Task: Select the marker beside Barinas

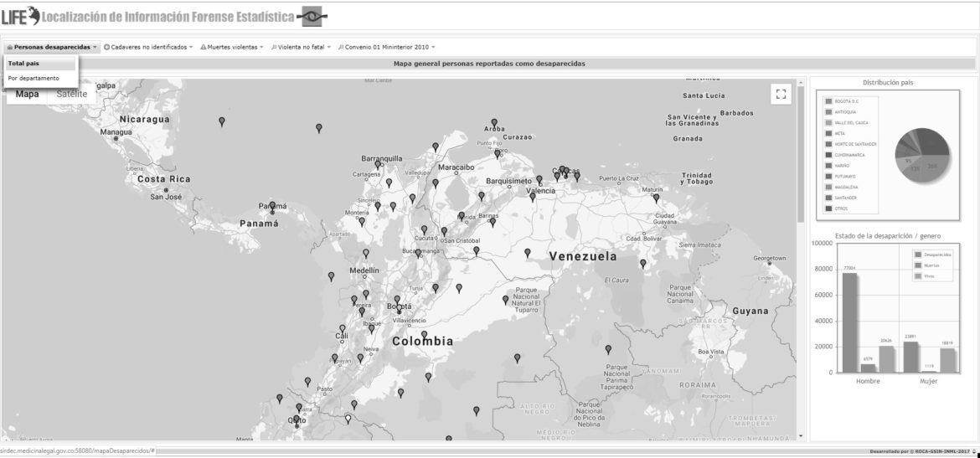Action: coord(493,222)
